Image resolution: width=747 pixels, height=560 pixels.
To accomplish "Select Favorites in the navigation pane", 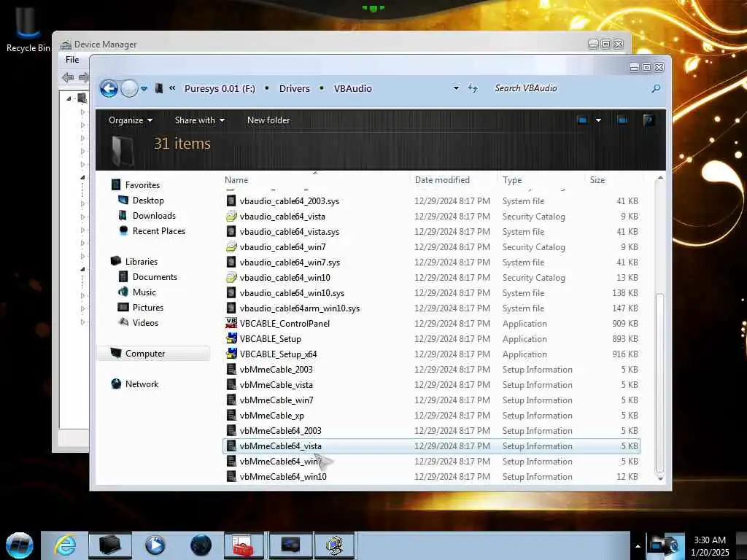I will 142,184.
